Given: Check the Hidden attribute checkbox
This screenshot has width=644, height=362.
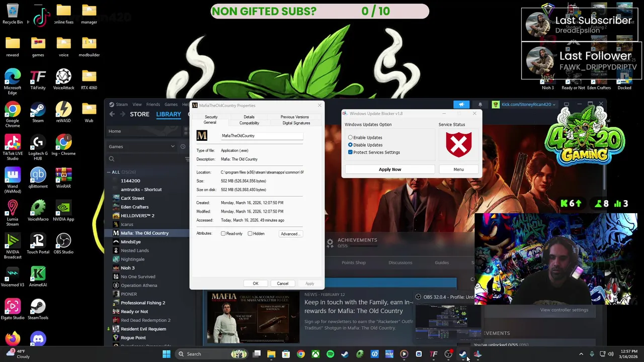Looking at the screenshot, I should click(250, 234).
